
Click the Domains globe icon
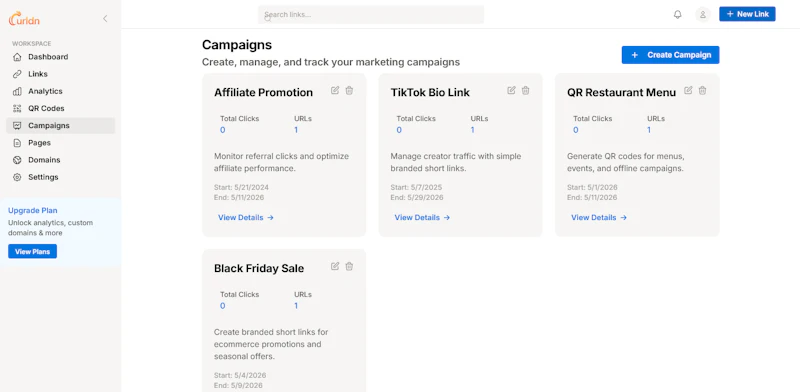[17, 160]
